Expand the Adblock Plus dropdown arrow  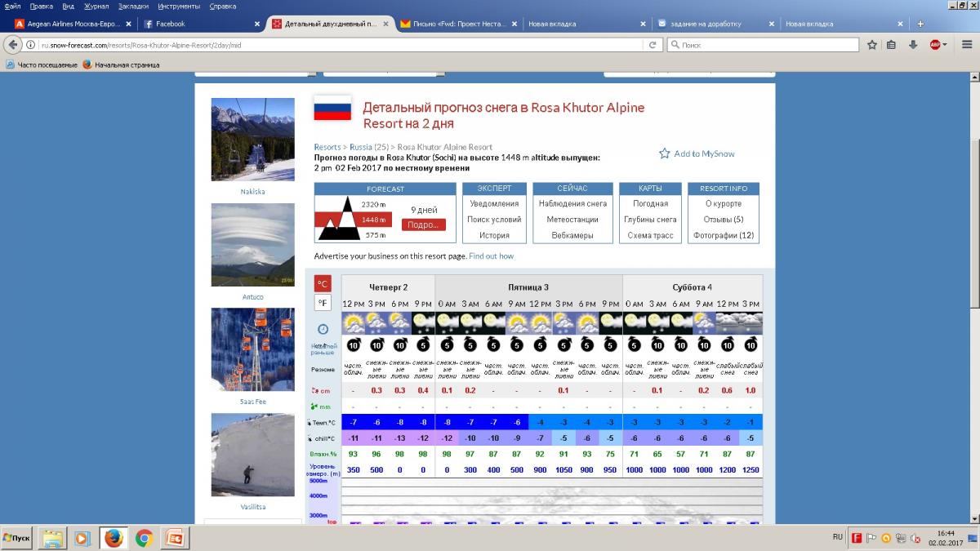click(x=945, y=45)
